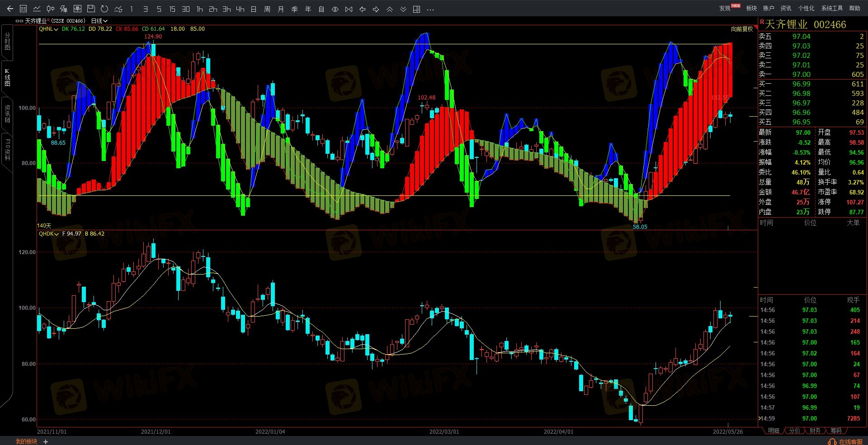868x445 pixels.
Task: Switch to the 财务 tab
Action: click(x=815, y=431)
